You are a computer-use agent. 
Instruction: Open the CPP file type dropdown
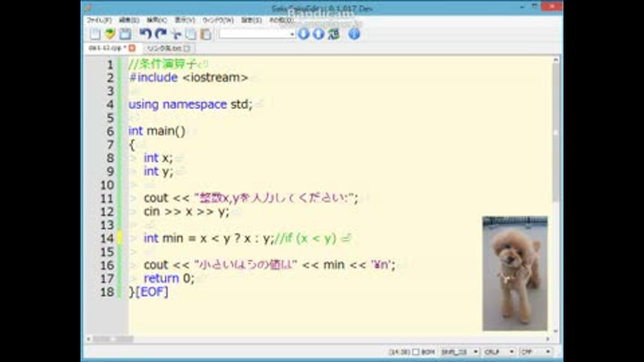[x=535, y=352]
